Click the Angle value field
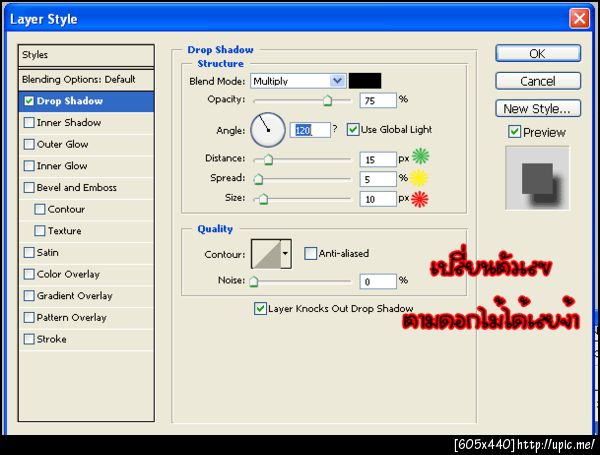The image size is (600, 455). [310, 130]
